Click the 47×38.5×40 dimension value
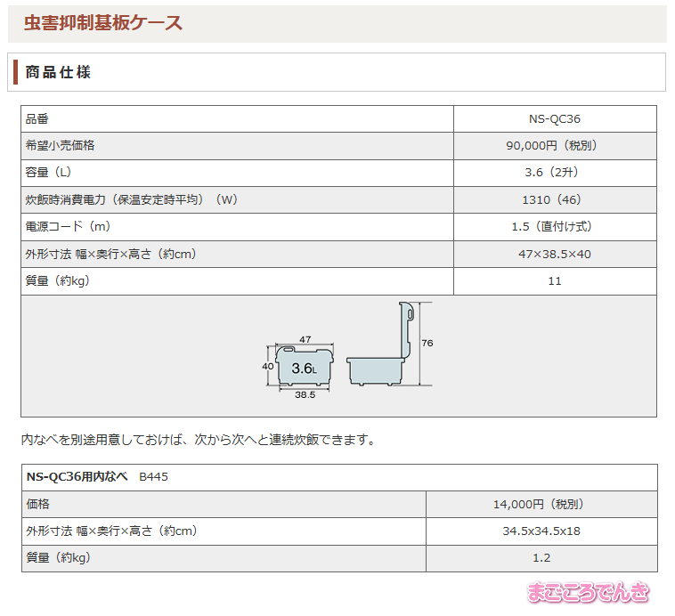 click(x=555, y=254)
